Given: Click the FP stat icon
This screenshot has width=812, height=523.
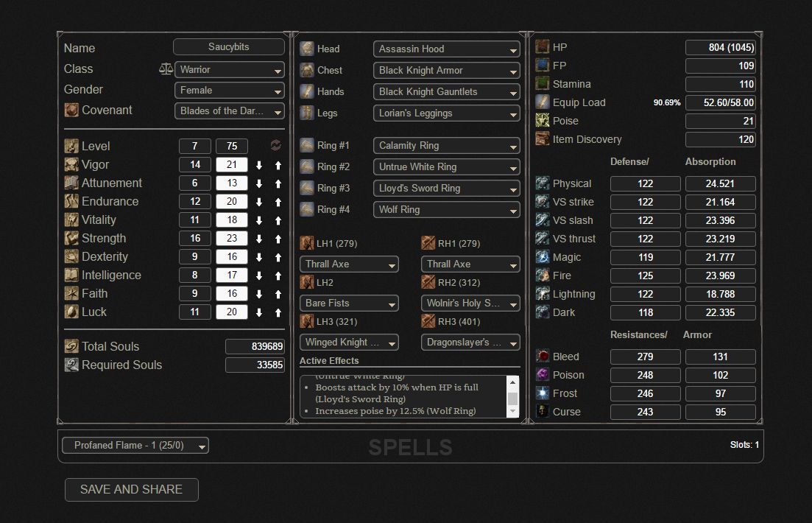Looking at the screenshot, I should tap(543, 66).
